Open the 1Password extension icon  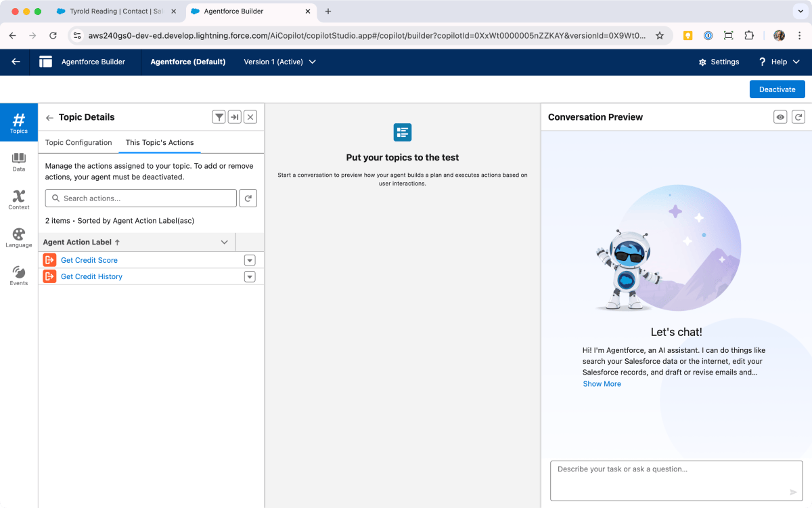click(708, 35)
